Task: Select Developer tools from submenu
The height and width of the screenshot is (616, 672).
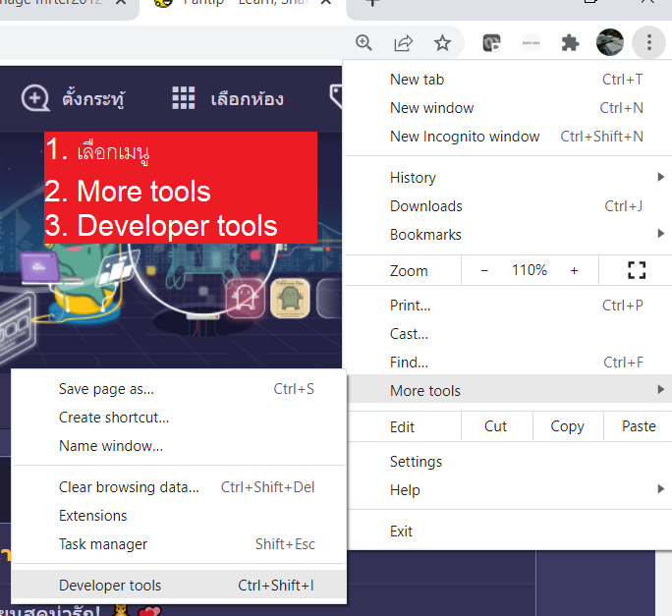Action: (x=110, y=586)
